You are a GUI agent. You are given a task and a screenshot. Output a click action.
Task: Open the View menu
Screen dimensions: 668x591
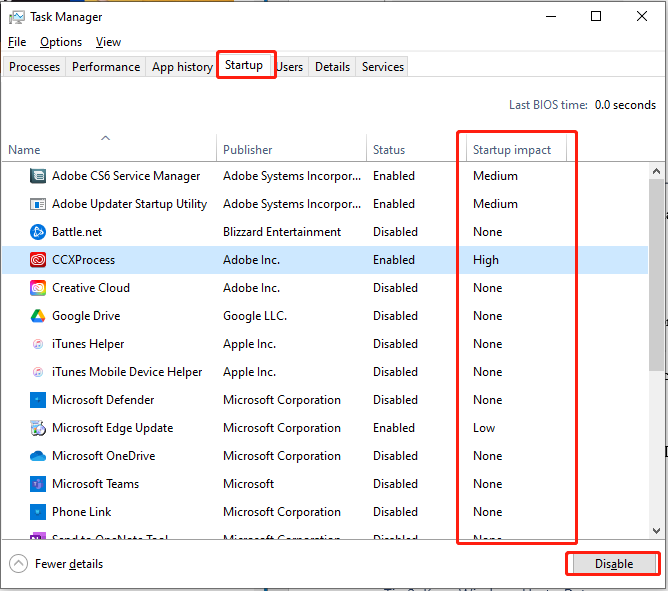pos(108,42)
